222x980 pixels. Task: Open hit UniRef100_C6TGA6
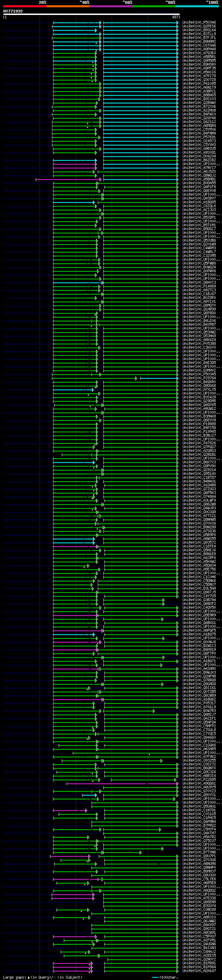(199, 45)
